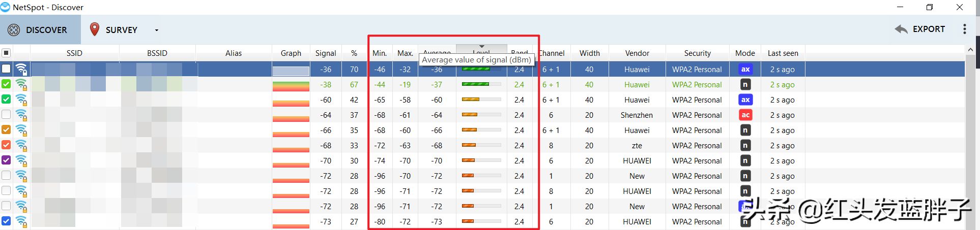The height and width of the screenshot is (230, 980).
Task: Click the Discover radar icon
Action: click(14, 30)
